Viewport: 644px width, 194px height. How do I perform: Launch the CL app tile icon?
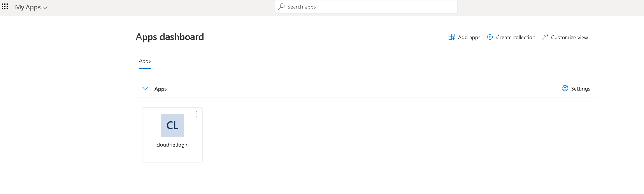pos(172,126)
